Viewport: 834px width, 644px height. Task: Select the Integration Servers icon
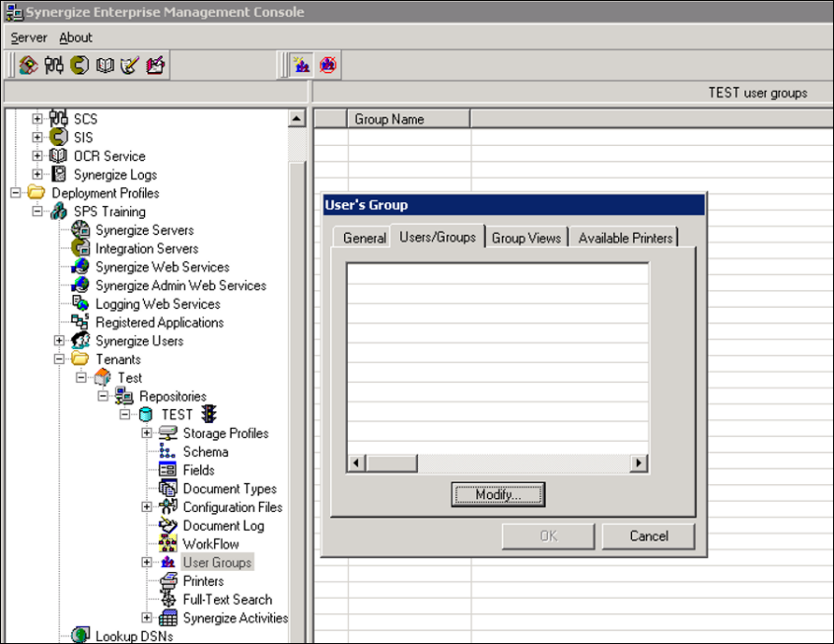81,248
